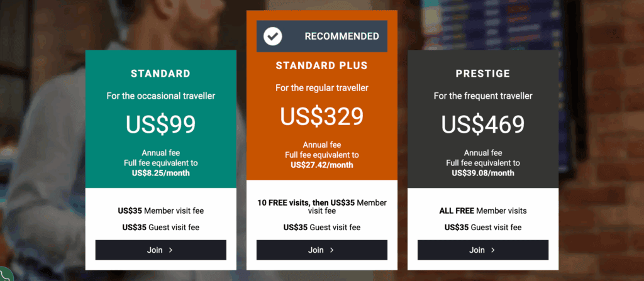The width and height of the screenshot is (644, 281).
Task: Select the PRESTIGE plan heading
Action: coord(482,74)
